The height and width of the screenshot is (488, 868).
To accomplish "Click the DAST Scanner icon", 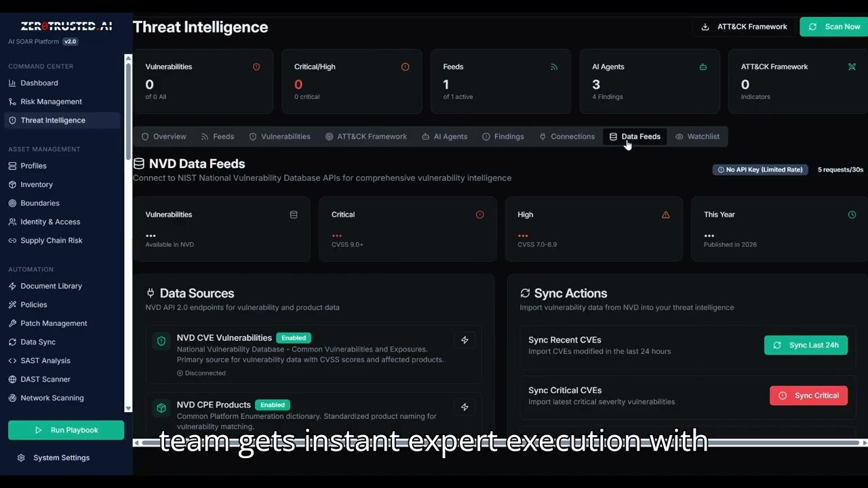I will point(12,380).
